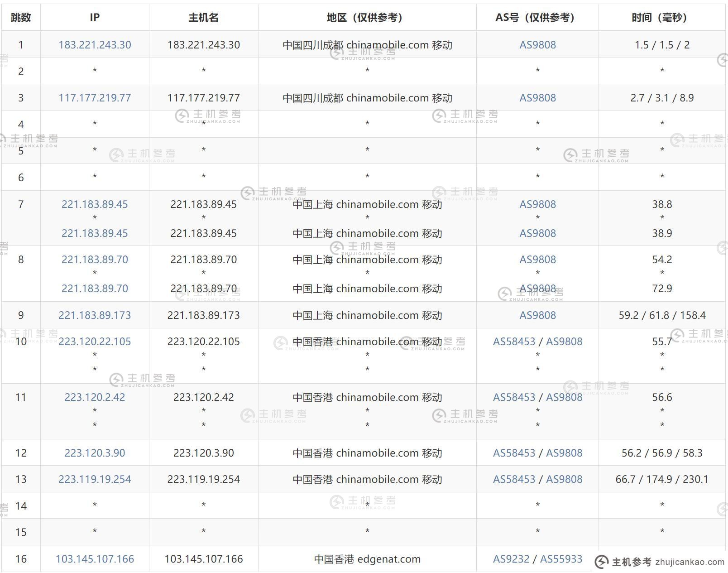The width and height of the screenshot is (728, 573).
Task: Select hostname text 183.221.243.30
Action: pyautogui.click(x=203, y=45)
